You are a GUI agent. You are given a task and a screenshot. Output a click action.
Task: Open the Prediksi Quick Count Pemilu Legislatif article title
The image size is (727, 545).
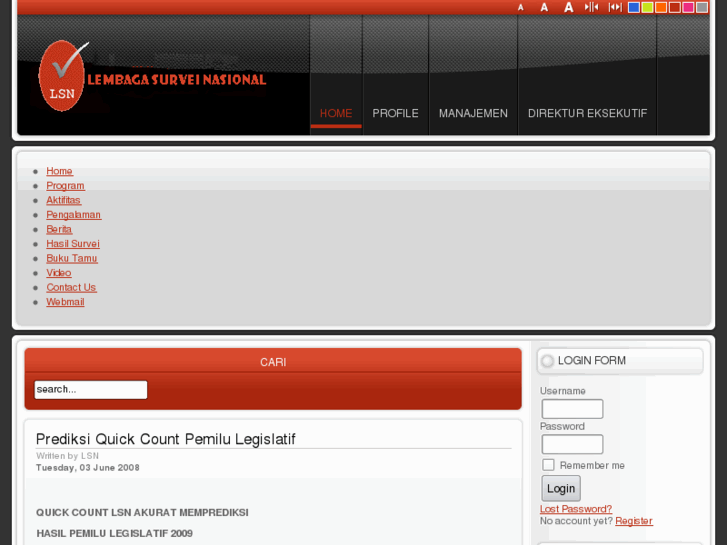click(x=166, y=439)
